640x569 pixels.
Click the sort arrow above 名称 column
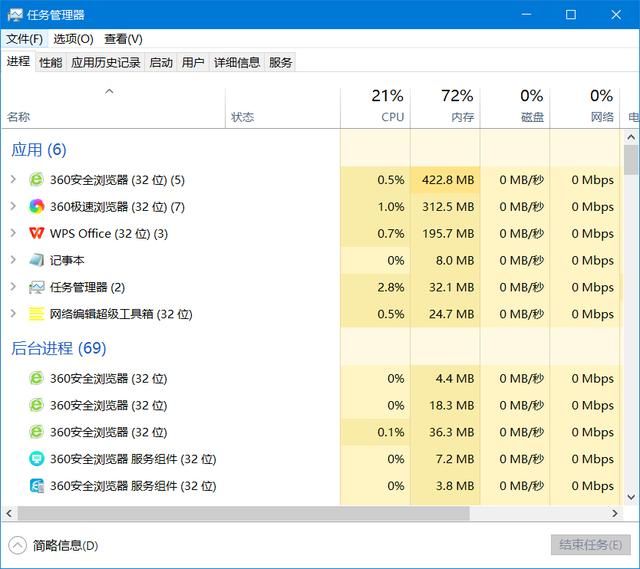click(109, 91)
